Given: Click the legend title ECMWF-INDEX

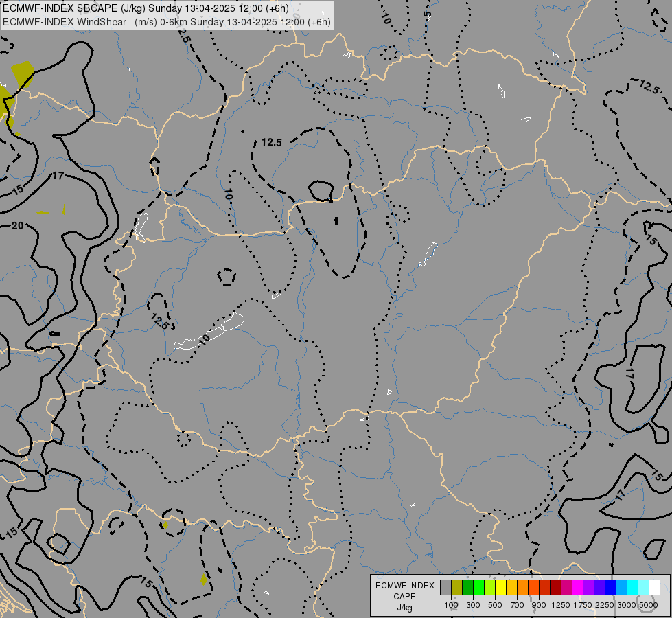Looking at the screenshot, I should 404,586.
